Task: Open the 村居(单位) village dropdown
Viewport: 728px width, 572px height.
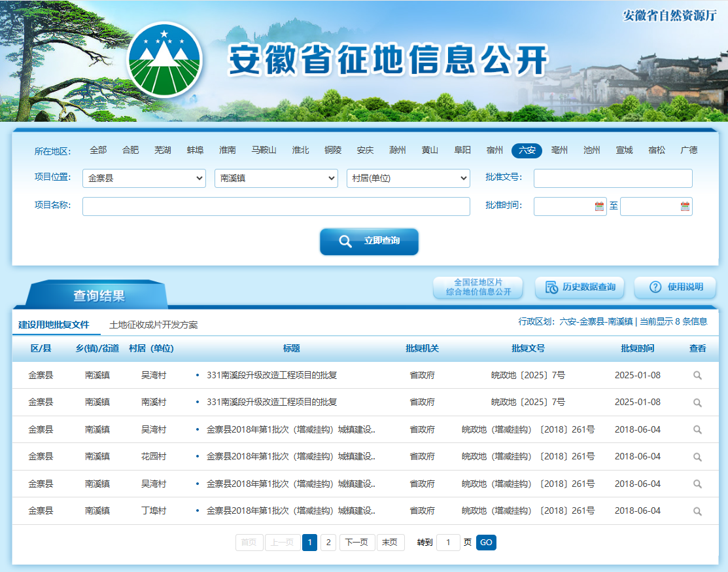Action: (408, 178)
